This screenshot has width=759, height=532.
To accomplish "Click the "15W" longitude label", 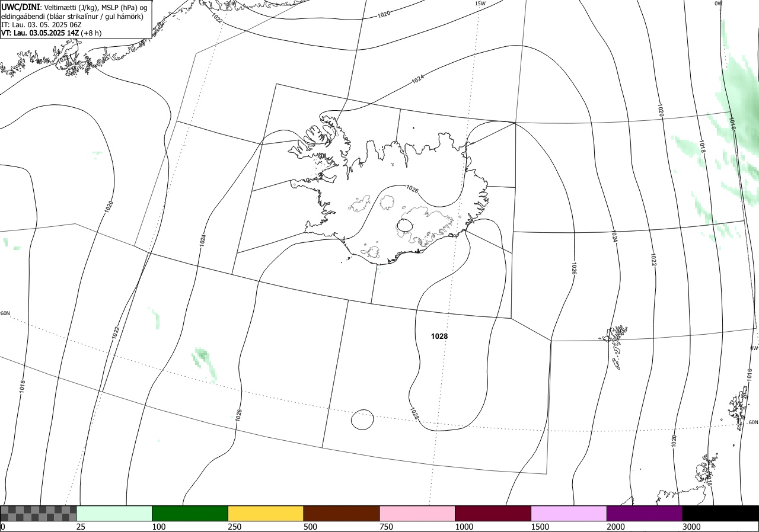I will (480, 4).
